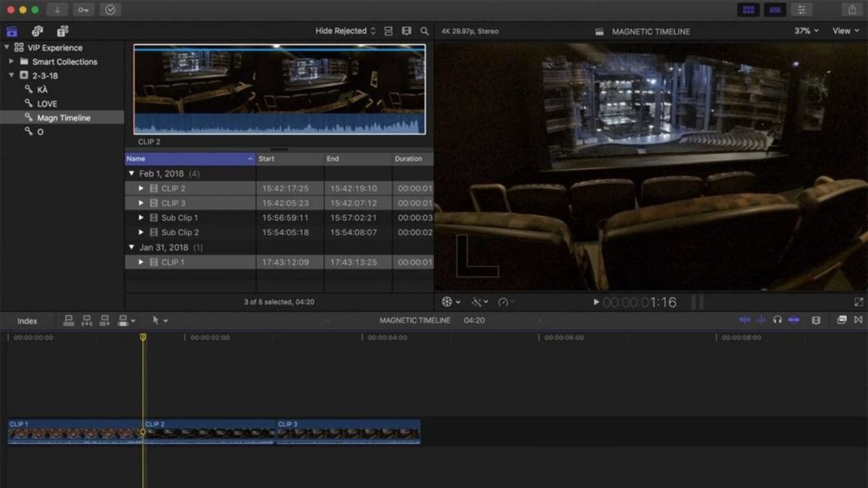Click the search icon above the clip browser
Screen dimensions: 868x488
pos(424,31)
